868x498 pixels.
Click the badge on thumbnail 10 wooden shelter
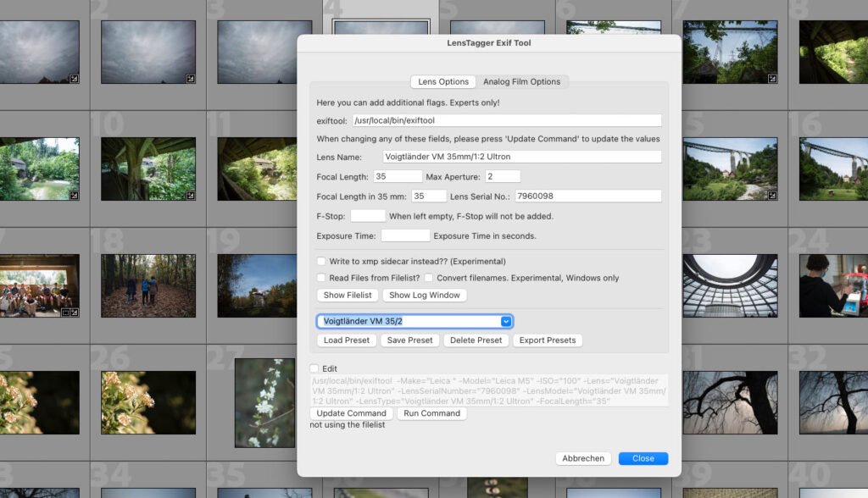pyautogui.click(x=191, y=196)
